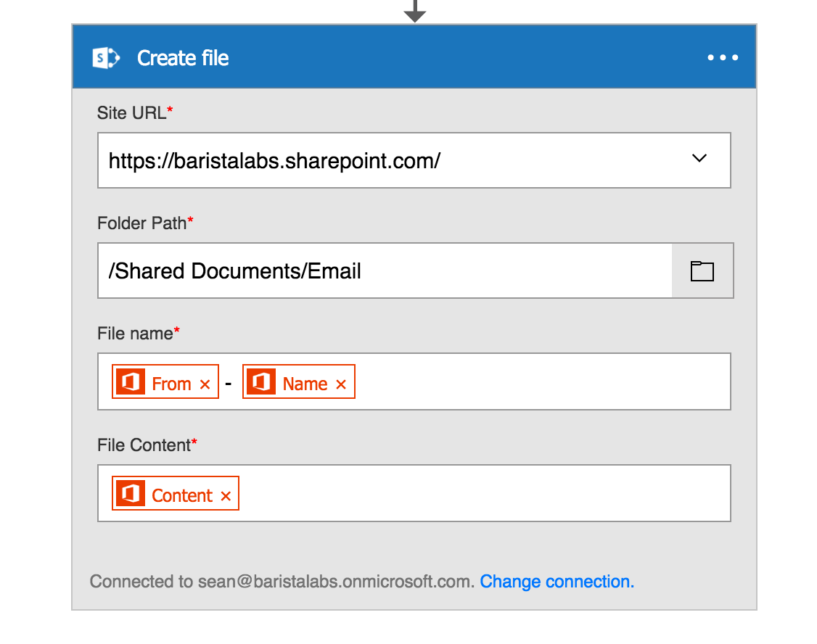Open the folder picker for Folder Path
817x644 pixels.
pyautogui.click(x=702, y=271)
